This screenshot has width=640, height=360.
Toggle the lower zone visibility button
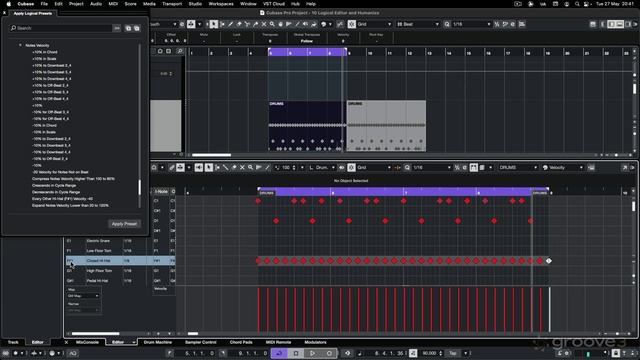(x=620, y=24)
